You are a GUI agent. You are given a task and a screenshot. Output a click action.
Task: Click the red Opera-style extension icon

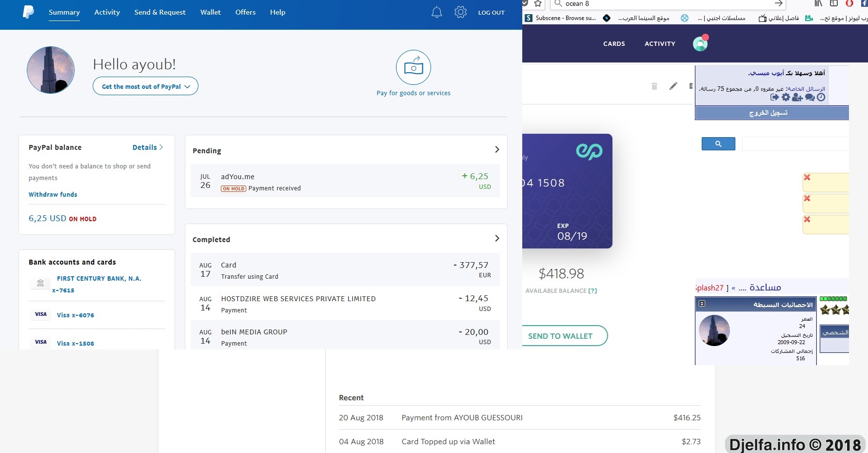[x=849, y=3]
